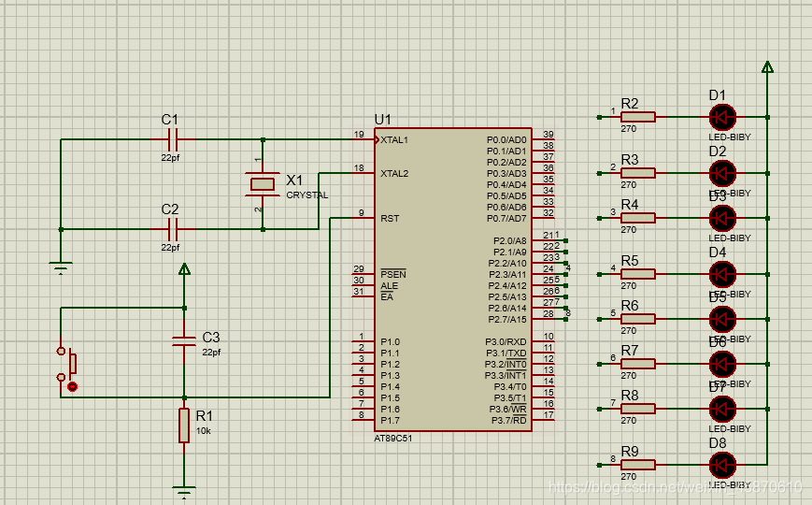Select resistor R5 symbol

pyautogui.click(x=638, y=274)
